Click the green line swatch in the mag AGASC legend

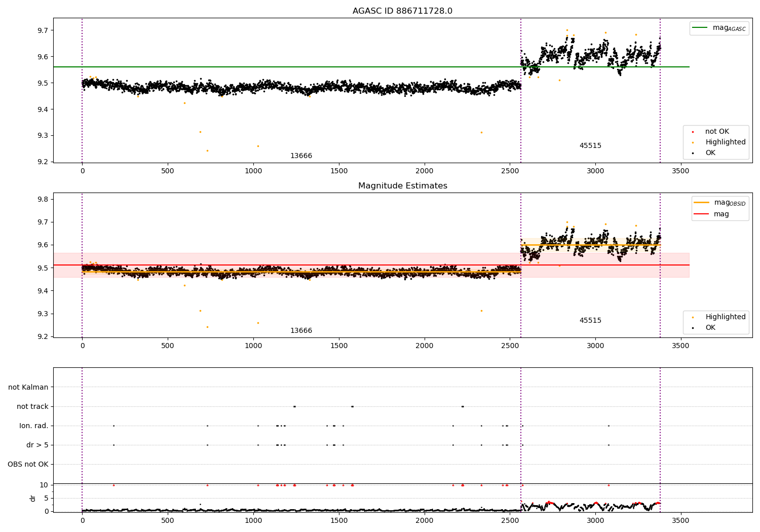[x=700, y=28]
